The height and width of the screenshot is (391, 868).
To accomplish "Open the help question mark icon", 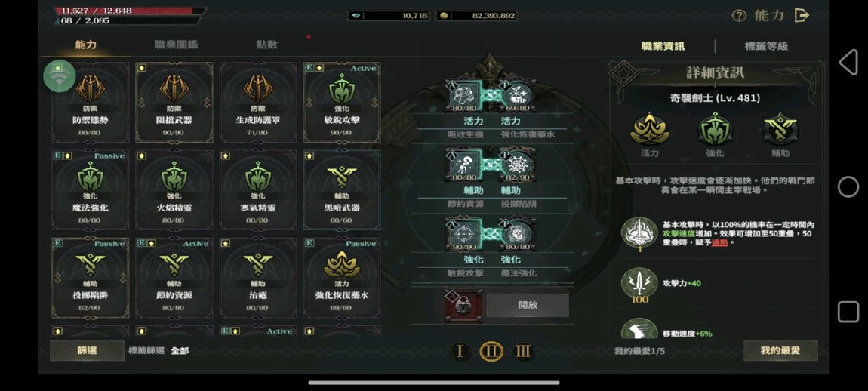I will click(739, 16).
